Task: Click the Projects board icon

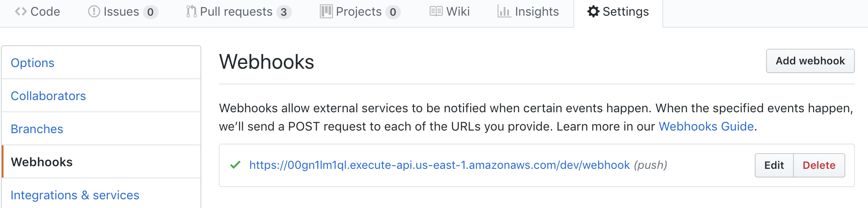Action: coord(326,12)
